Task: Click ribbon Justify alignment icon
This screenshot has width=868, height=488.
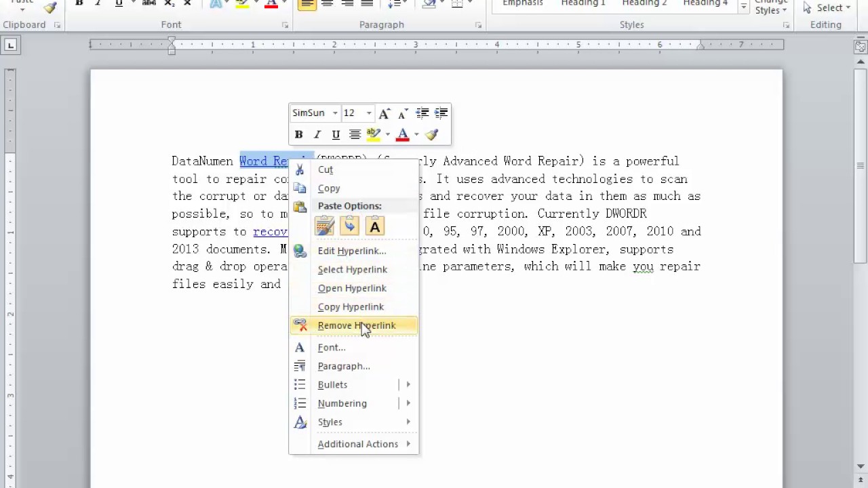Action: click(367, 3)
